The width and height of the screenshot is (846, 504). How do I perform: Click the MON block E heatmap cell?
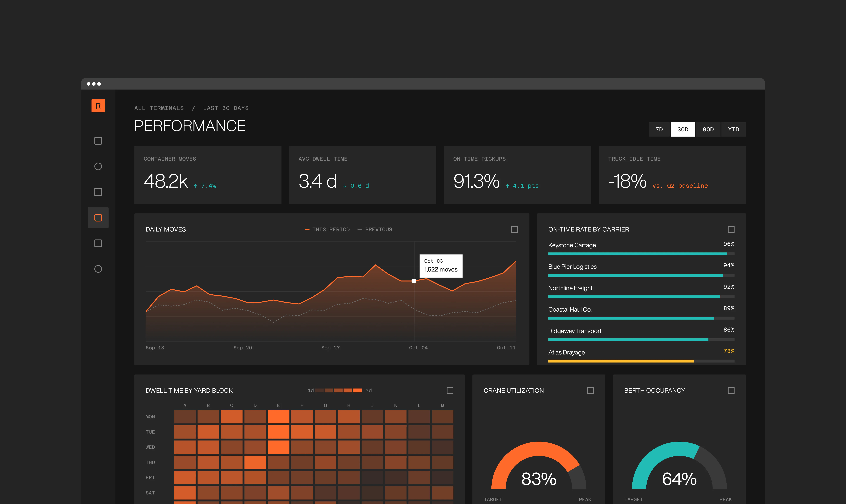pos(278,417)
